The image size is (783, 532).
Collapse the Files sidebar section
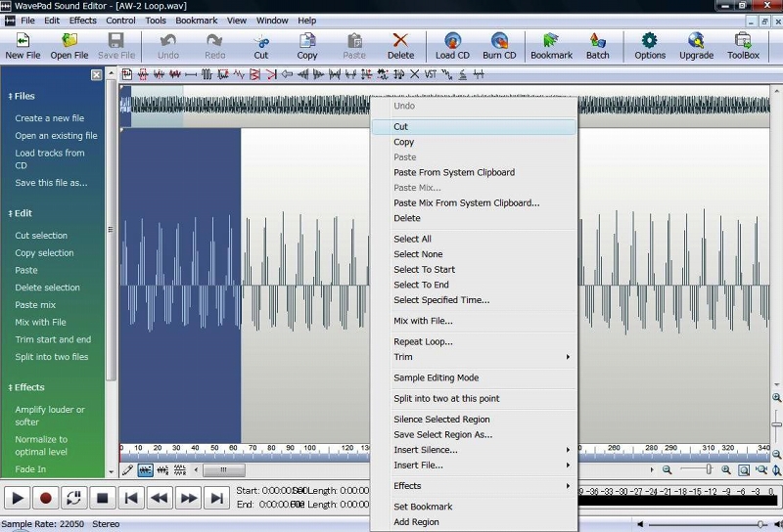(x=21, y=96)
